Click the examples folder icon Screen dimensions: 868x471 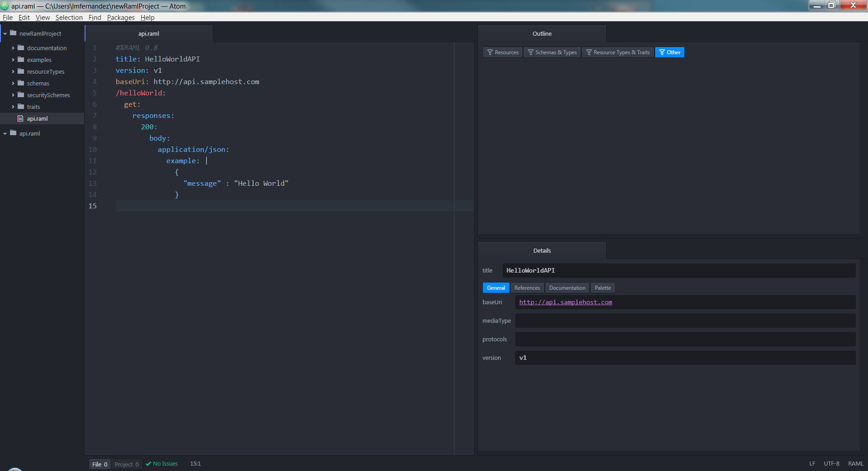(x=21, y=59)
